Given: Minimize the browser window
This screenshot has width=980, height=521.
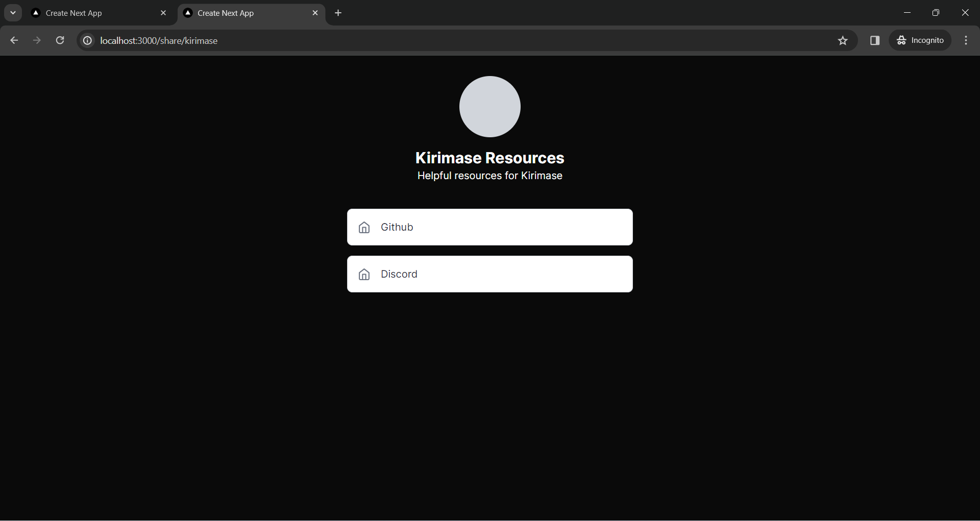Looking at the screenshot, I should click(907, 13).
